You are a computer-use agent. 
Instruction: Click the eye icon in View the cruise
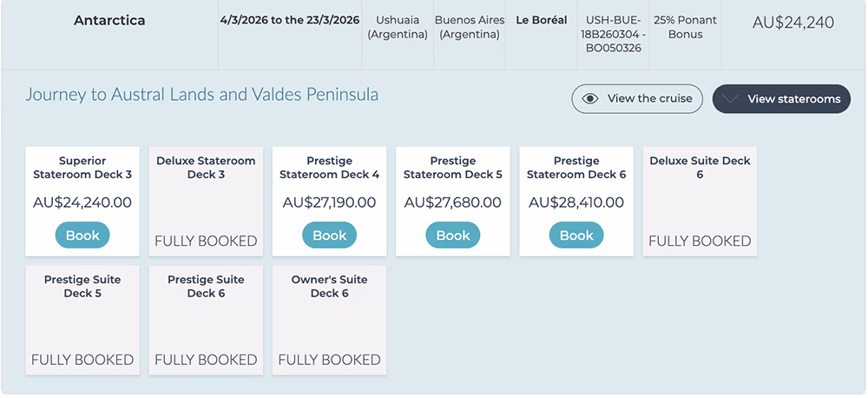590,99
